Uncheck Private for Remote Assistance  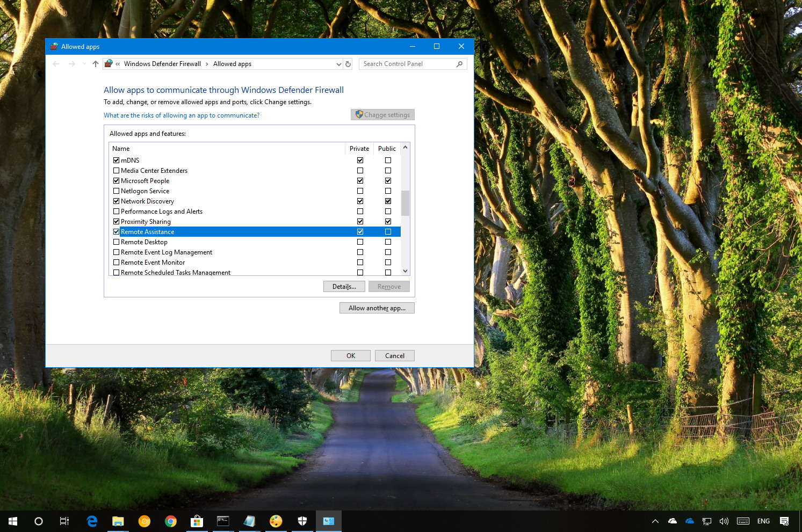360,231
